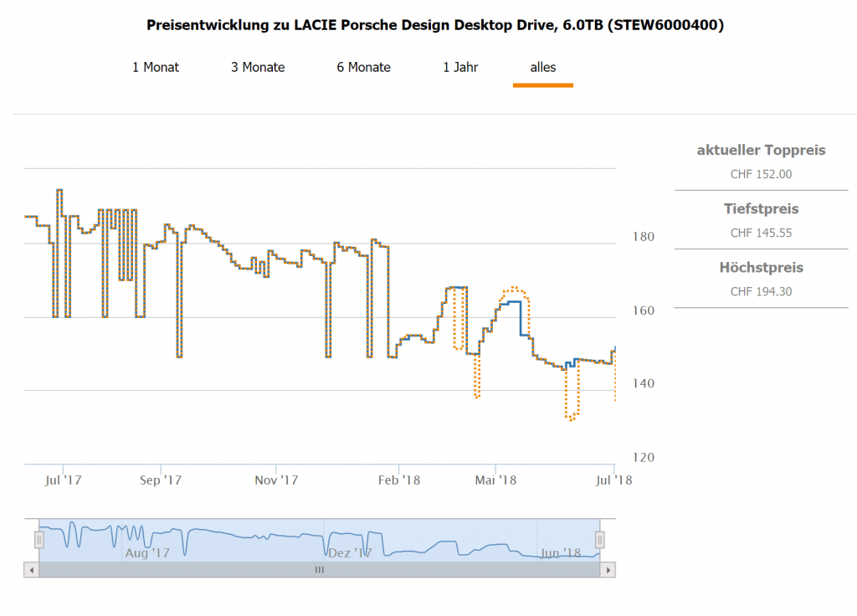Click the CHF 152.00 price value
This screenshot has height=616, width=857.
(x=761, y=174)
